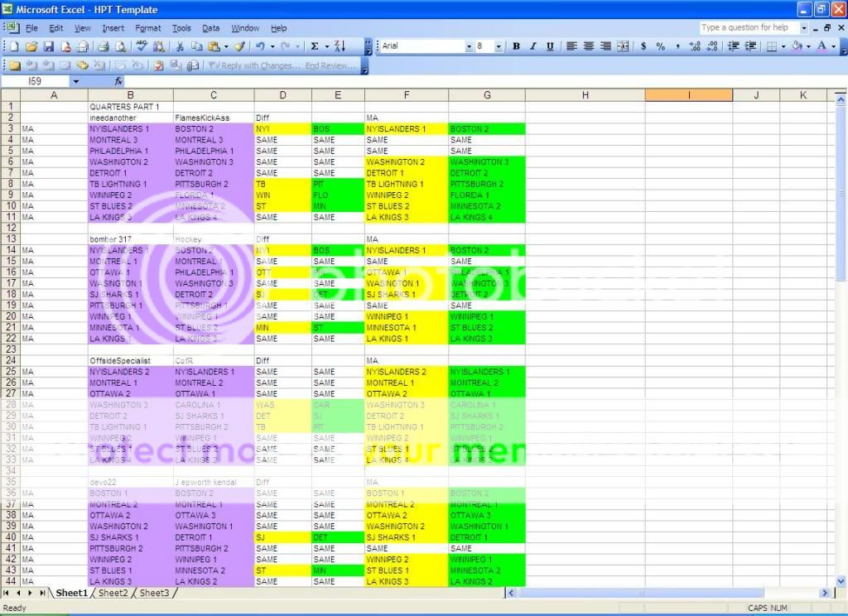Screen dimensions: 848x616
Task: Click Merge and Center icon
Action: click(623, 46)
